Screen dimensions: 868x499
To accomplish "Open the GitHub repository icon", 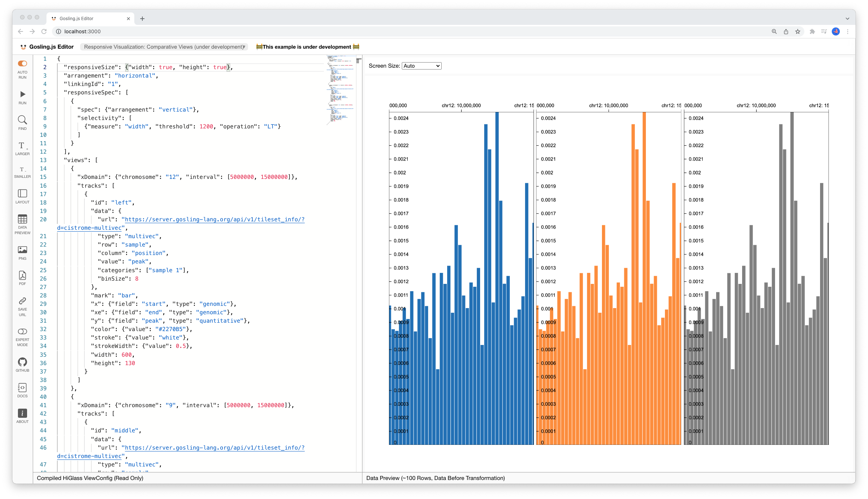I will 22,362.
